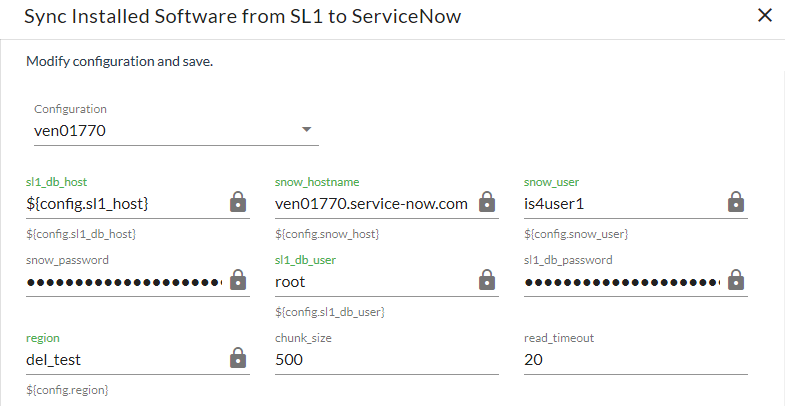Open the Configuration dropdown arrow
Viewport: 785px width, 406px height.
(x=307, y=129)
